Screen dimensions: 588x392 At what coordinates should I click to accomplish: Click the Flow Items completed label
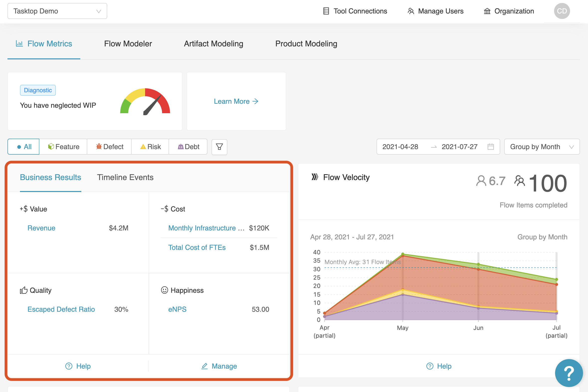coord(533,205)
